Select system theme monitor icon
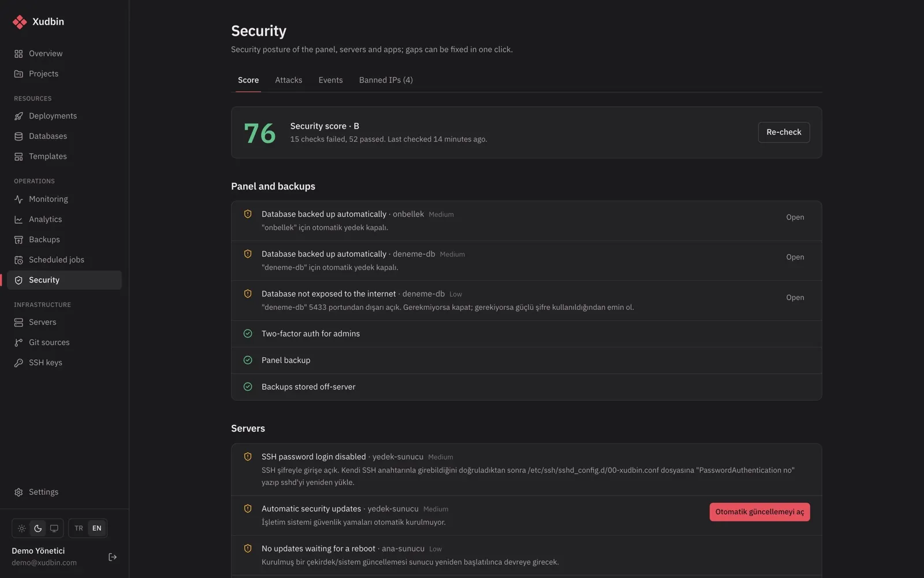Image resolution: width=924 pixels, height=578 pixels. click(54, 528)
